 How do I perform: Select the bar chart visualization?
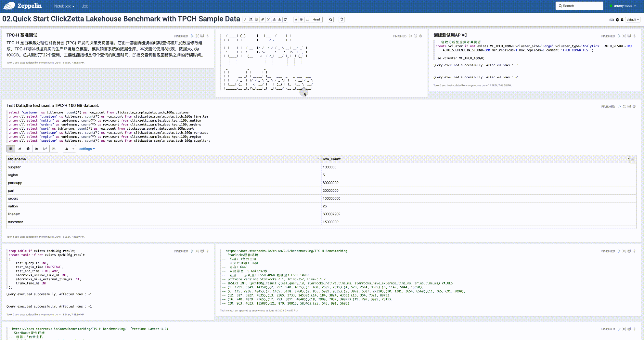pos(19,149)
